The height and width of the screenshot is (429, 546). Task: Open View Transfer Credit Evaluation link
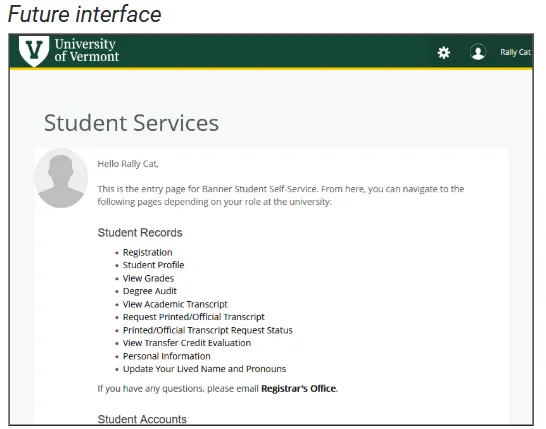pos(187,343)
